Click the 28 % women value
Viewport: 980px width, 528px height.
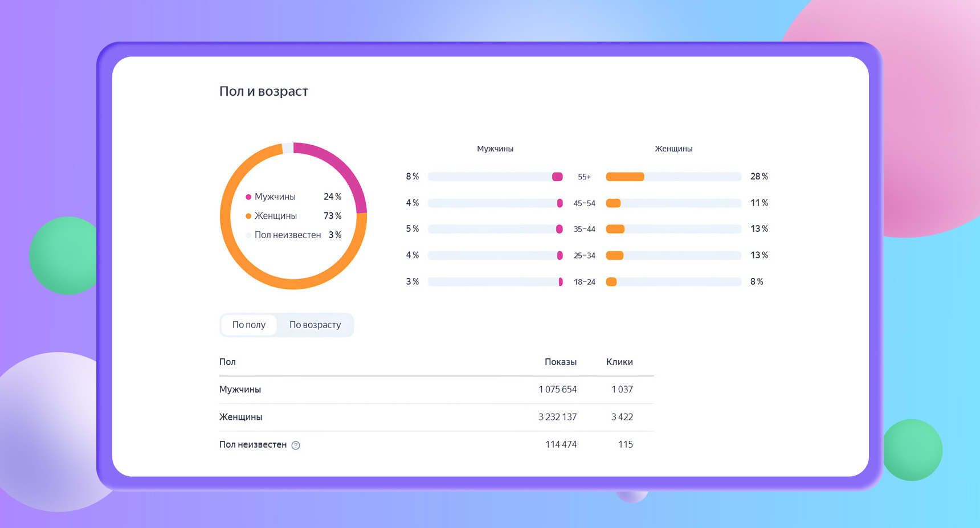pos(759,177)
